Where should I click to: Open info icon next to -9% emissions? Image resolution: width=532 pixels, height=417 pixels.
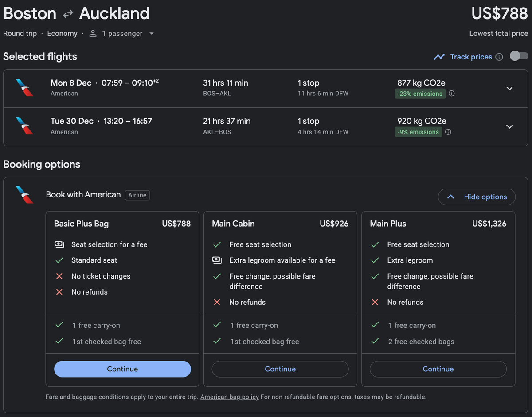pyautogui.click(x=448, y=132)
